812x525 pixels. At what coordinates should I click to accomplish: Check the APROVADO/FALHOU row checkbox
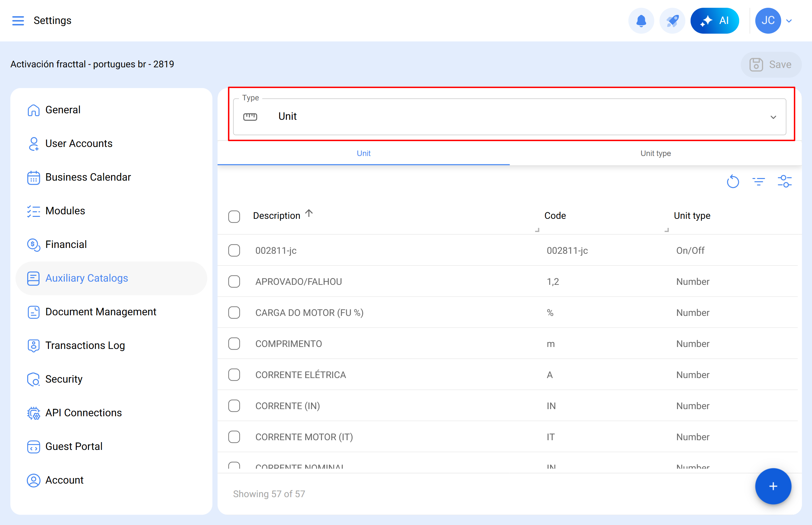(234, 282)
